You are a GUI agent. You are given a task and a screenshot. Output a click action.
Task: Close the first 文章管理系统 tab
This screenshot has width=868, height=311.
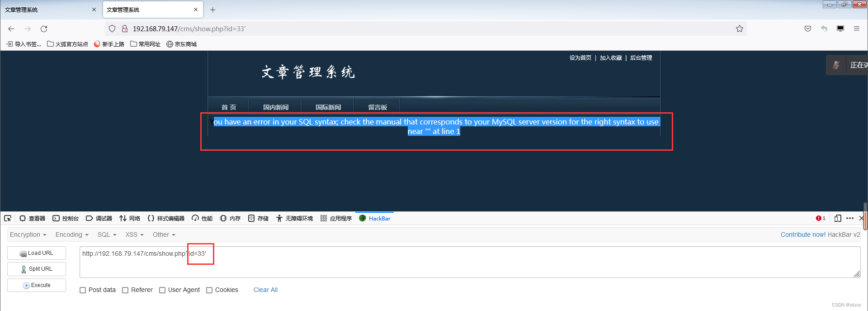94,10
